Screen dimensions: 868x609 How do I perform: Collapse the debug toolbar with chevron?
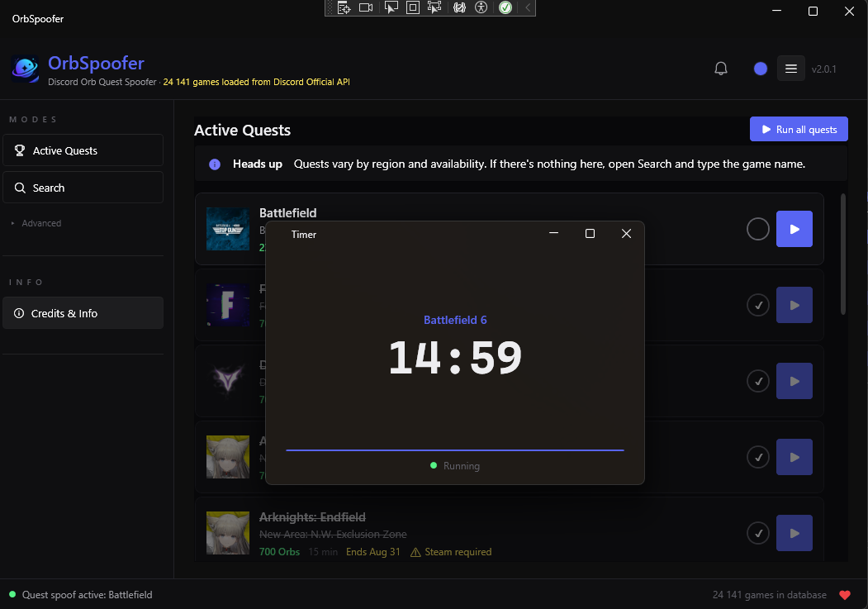528,7
